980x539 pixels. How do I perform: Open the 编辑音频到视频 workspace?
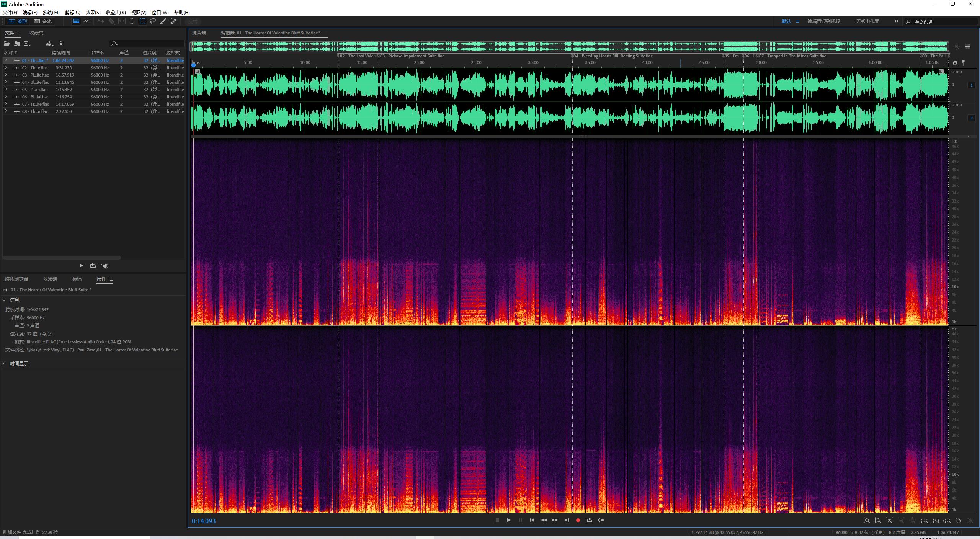(823, 21)
